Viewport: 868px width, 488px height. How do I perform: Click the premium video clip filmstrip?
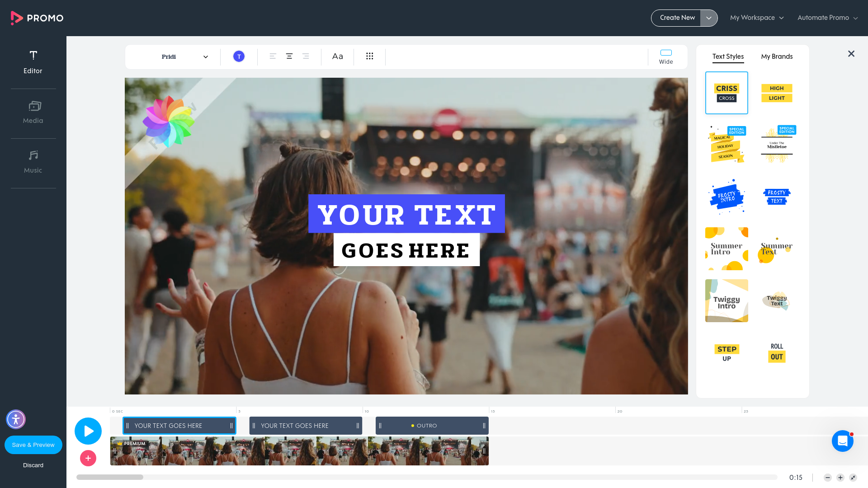click(299, 451)
